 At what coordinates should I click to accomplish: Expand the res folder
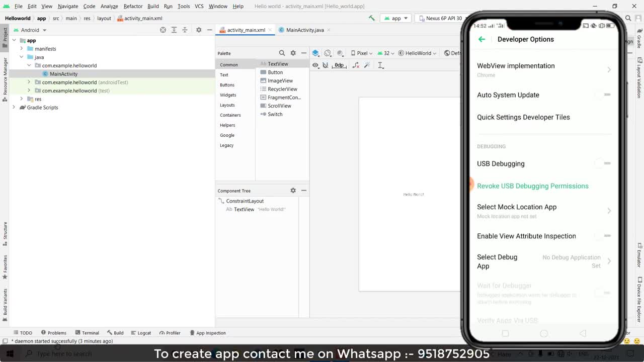22,99
